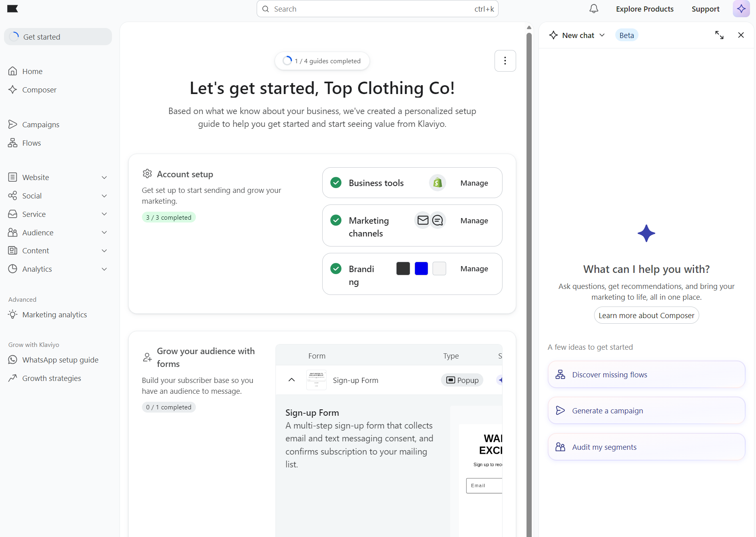Open Campaigns page
The width and height of the screenshot is (756, 537).
tap(41, 124)
